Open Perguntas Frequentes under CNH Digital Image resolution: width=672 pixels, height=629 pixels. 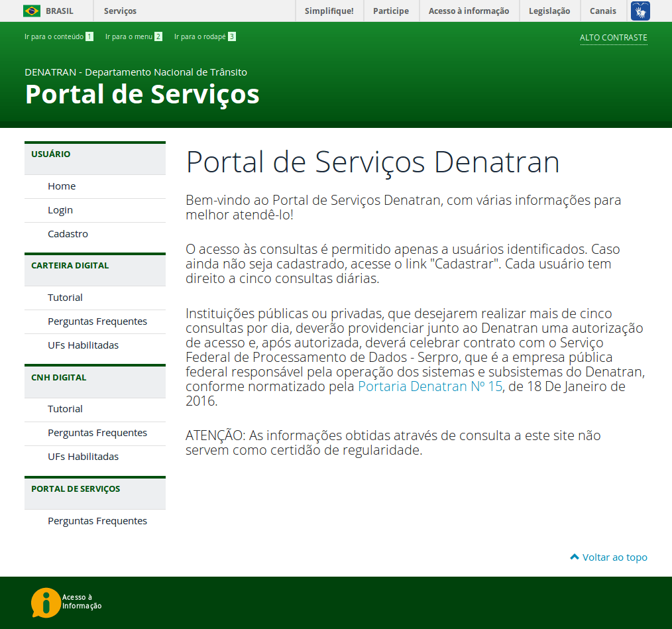point(97,433)
